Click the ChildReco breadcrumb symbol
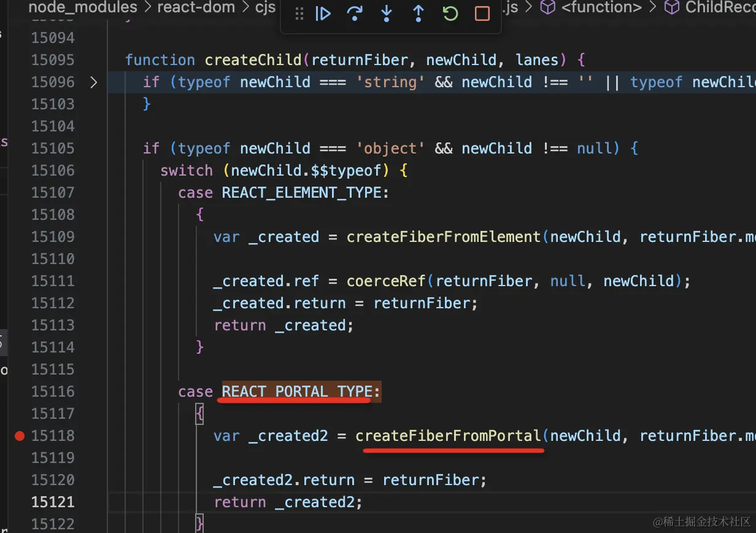Viewport: 756px width, 533px height. (x=720, y=7)
